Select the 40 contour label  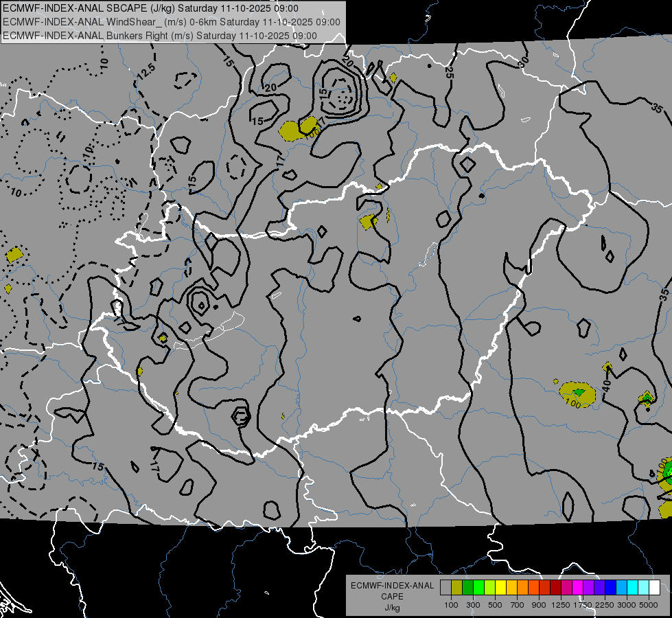(606, 386)
